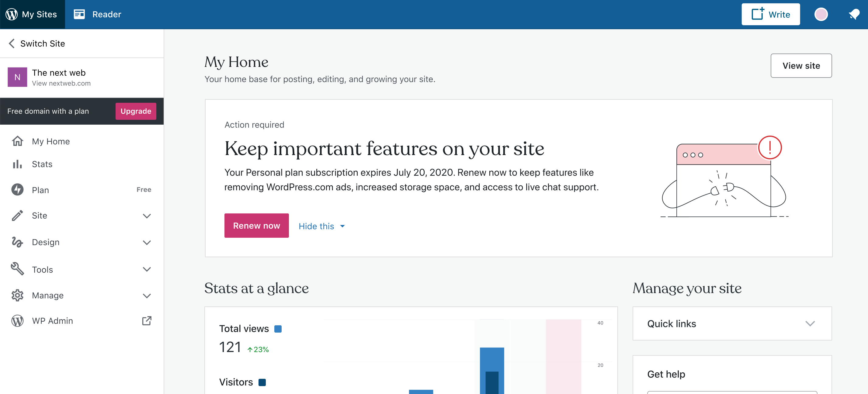Click the WP Admin WordPress icon
This screenshot has width=868, height=394.
tap(18, 321)
